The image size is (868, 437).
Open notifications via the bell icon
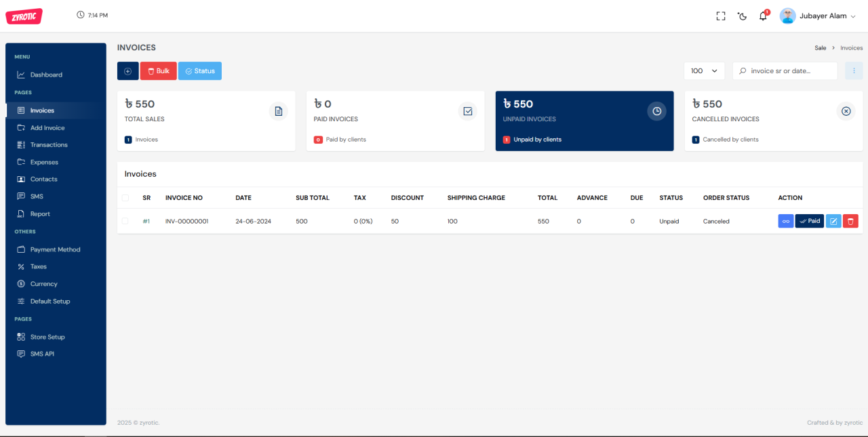(762, 15)
